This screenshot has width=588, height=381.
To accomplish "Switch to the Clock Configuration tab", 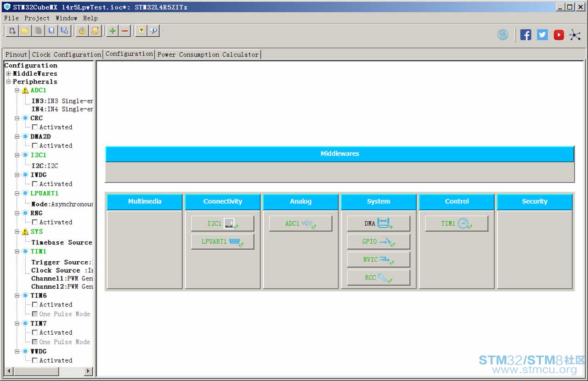I will pyautogui.click(x=67, y=54).
